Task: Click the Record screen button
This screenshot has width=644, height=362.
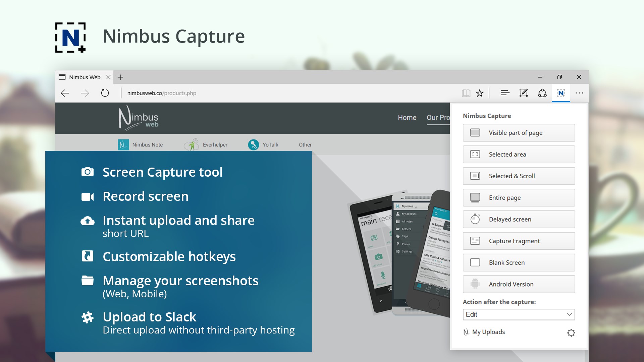Action: point(145,196)
